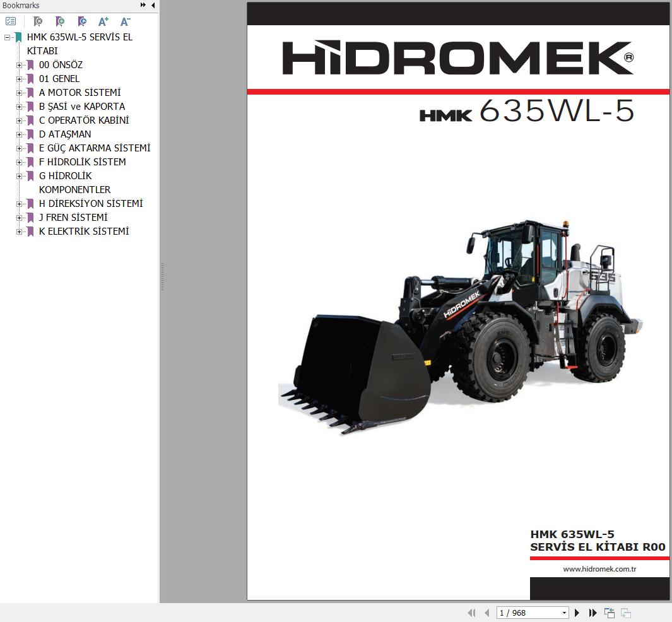
Task: Increase bookmark text size with A+
Action: pyautogui.click(x=103, y=21)
